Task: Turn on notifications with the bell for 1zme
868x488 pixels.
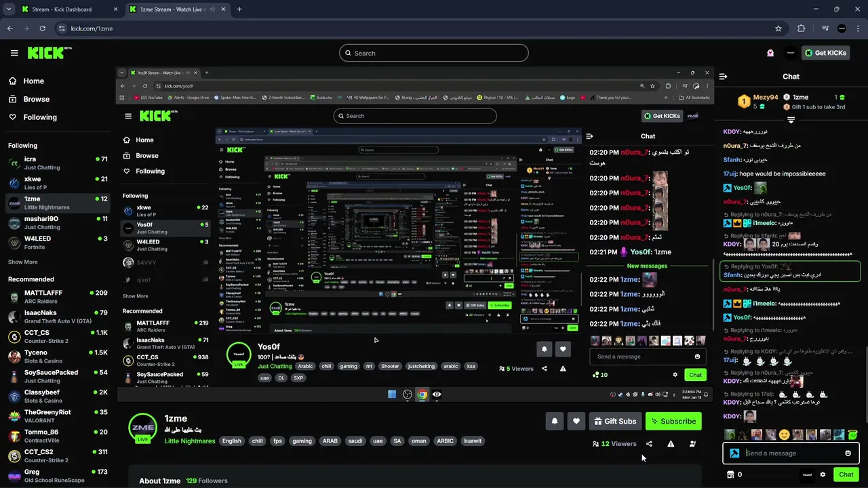Action: pyautogui.click(x=555, y=421)
